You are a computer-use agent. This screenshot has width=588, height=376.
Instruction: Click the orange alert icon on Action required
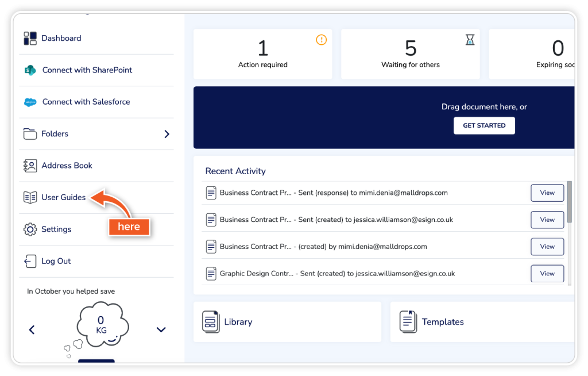tap(322, 40)
